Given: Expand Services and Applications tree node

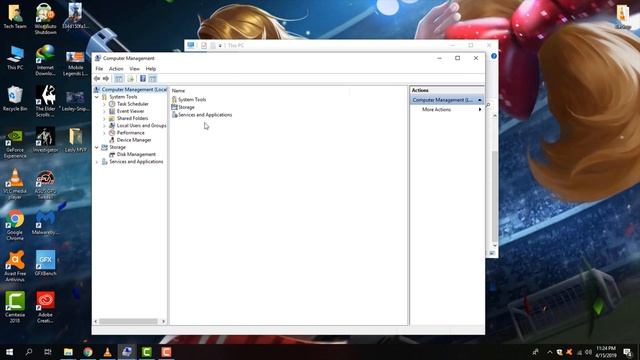Looking at the screenshot, I should click(97, 162).
